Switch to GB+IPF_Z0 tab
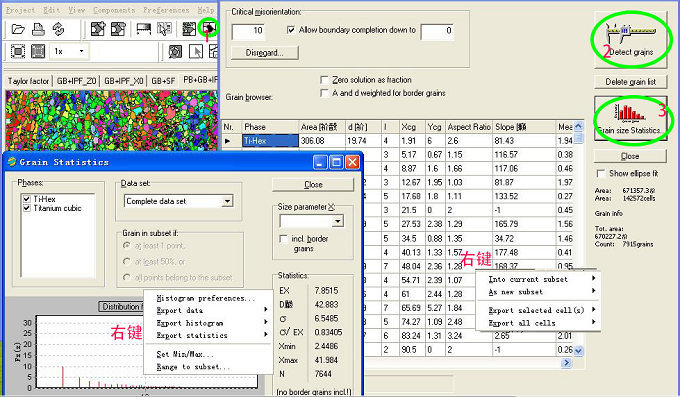The height and width of the screenshot is (397, 680). tap(76, 81)
